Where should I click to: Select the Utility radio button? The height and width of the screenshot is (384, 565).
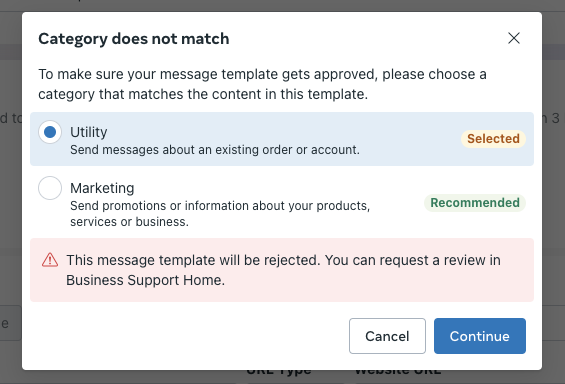[x=50, y=132]
